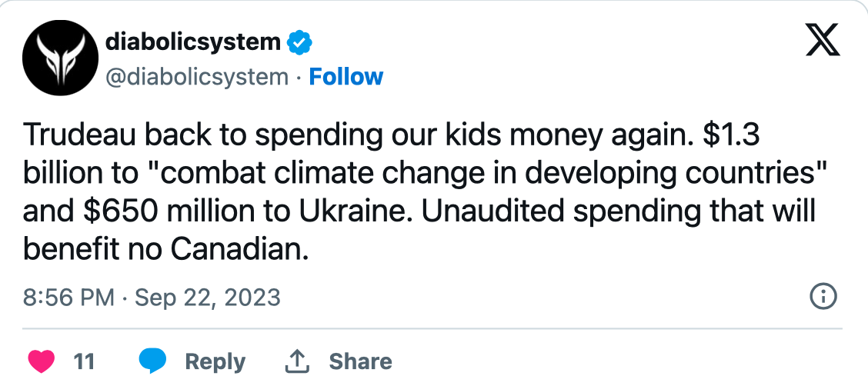The image size is (868, 386).
Task: Click the Sep 22, 2023 date
Action: [208, 297]
